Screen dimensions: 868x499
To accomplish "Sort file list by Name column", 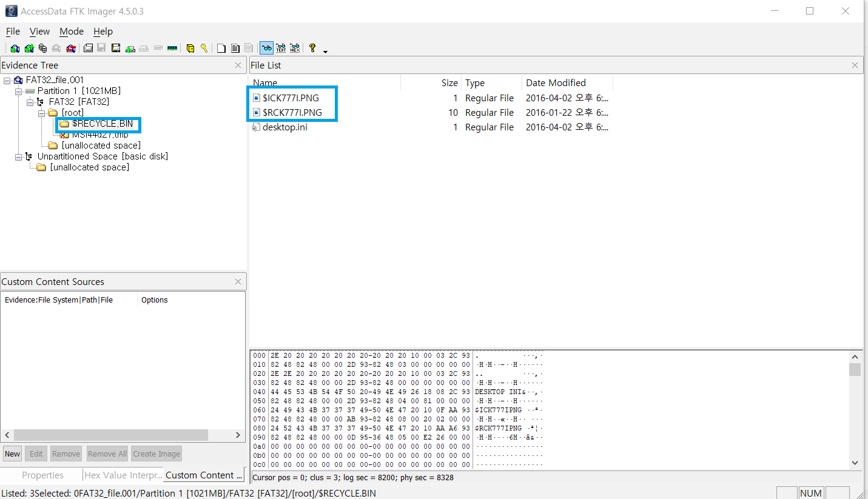I will click(x=325, y=83).
